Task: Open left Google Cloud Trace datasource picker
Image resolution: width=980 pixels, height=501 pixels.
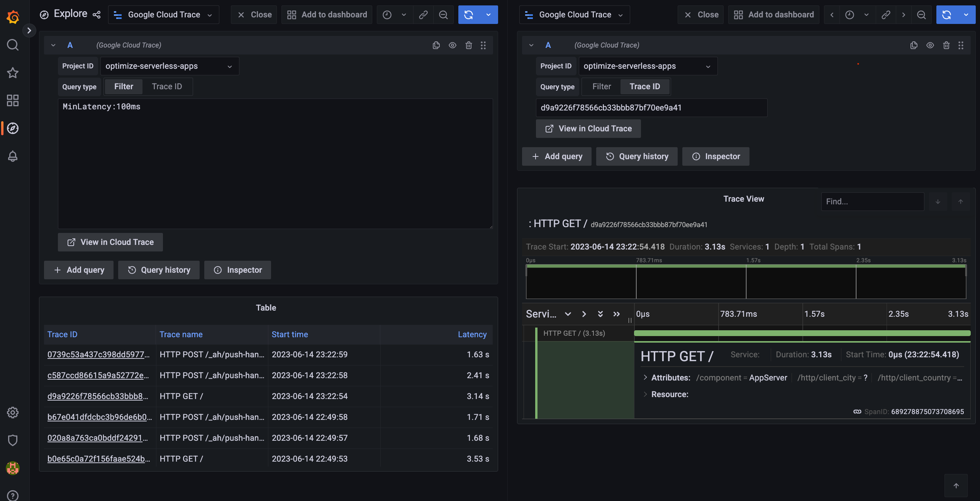Action: (164, 15)
